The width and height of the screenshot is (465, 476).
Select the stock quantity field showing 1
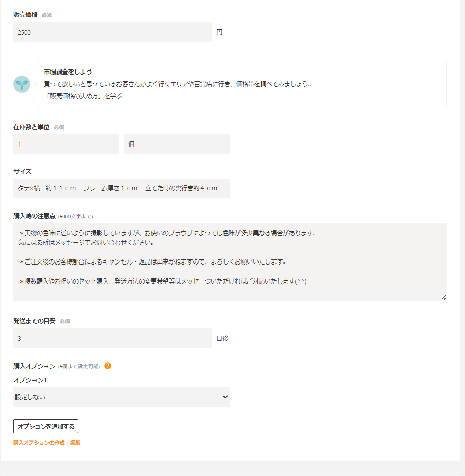point(66,144)
